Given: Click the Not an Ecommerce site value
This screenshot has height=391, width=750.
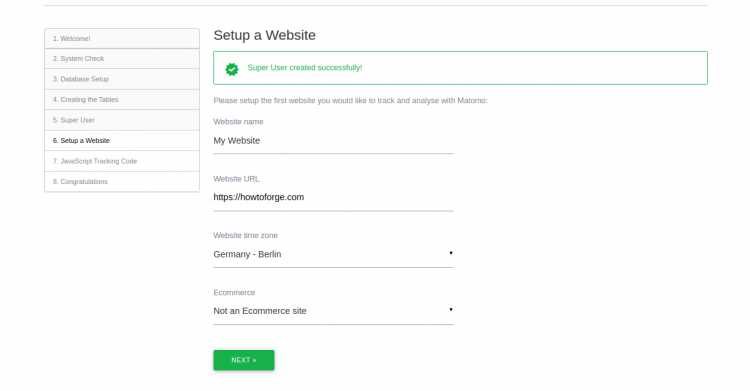Looking at the screenshot, I should (x=260, y=311).
